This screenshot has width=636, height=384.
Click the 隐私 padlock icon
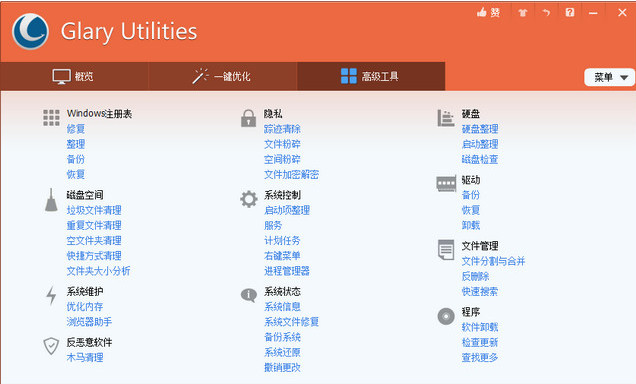click(x=248, y=118)
